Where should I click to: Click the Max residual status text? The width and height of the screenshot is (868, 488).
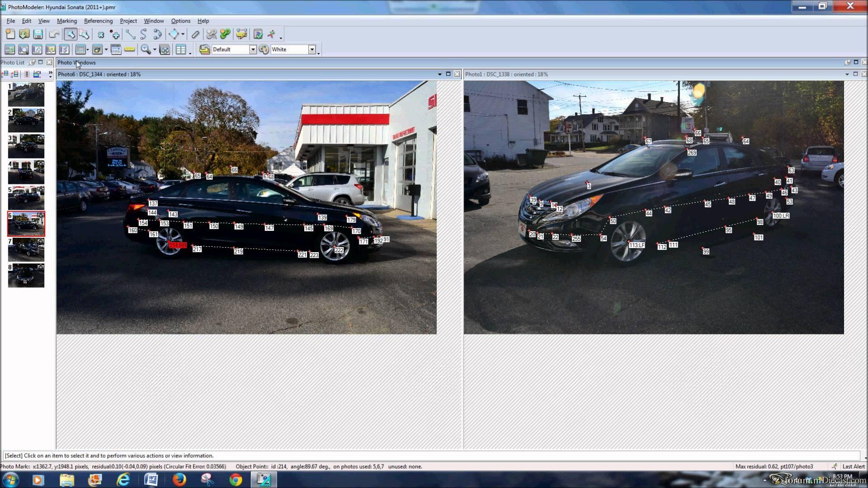tap(774, 466)
